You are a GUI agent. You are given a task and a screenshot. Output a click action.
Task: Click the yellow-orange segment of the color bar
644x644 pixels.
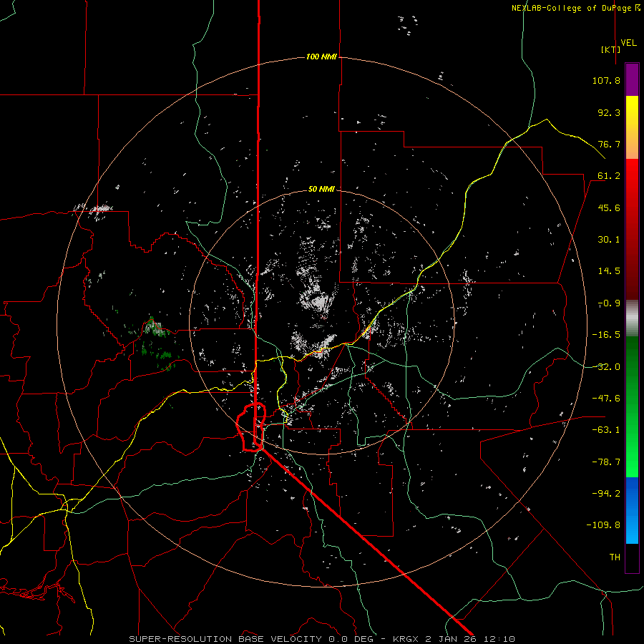pos(632,127)
